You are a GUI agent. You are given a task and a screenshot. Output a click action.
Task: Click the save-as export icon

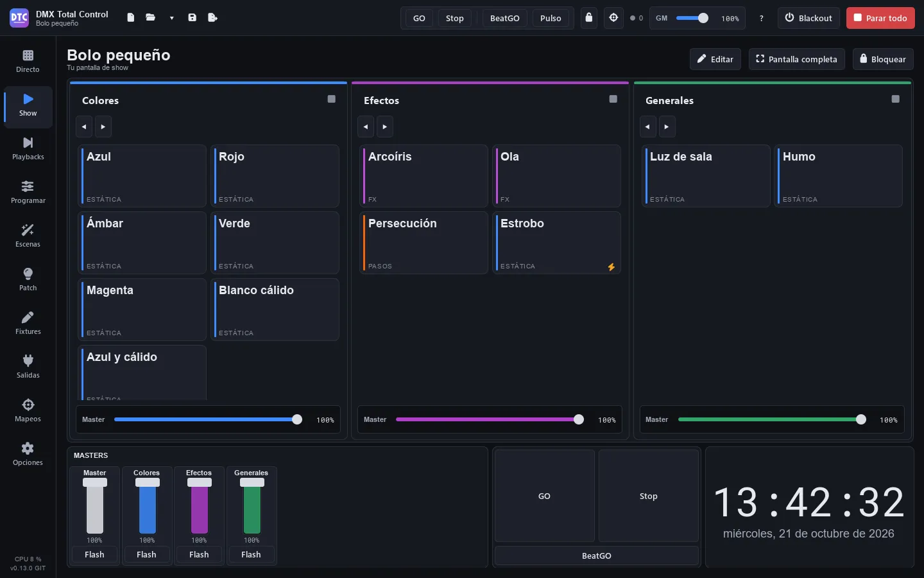[x=213, y=18]
